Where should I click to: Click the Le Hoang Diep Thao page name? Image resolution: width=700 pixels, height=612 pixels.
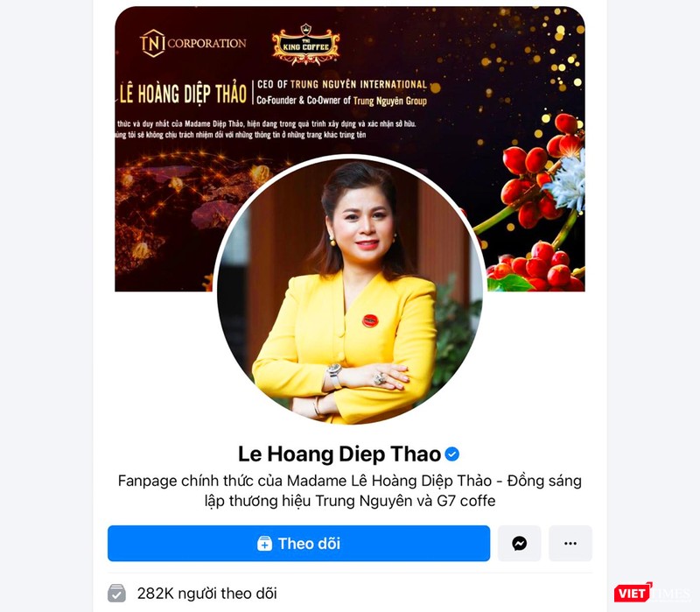339,454
